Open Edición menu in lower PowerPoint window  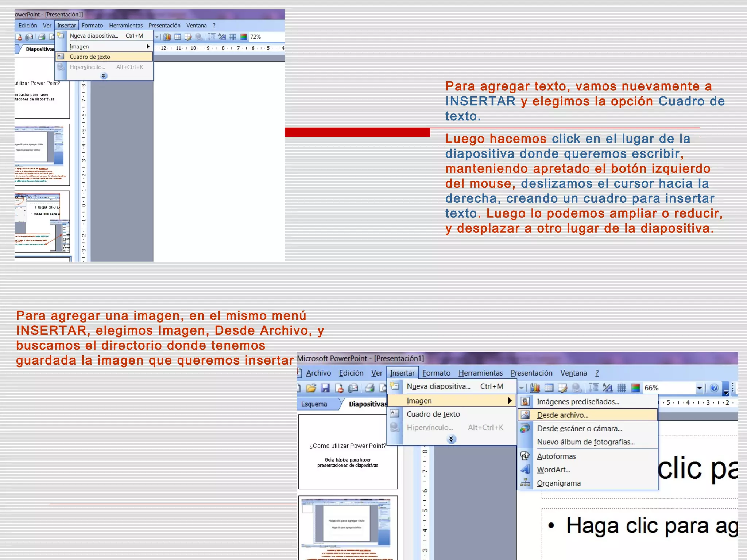click(351, 373)
